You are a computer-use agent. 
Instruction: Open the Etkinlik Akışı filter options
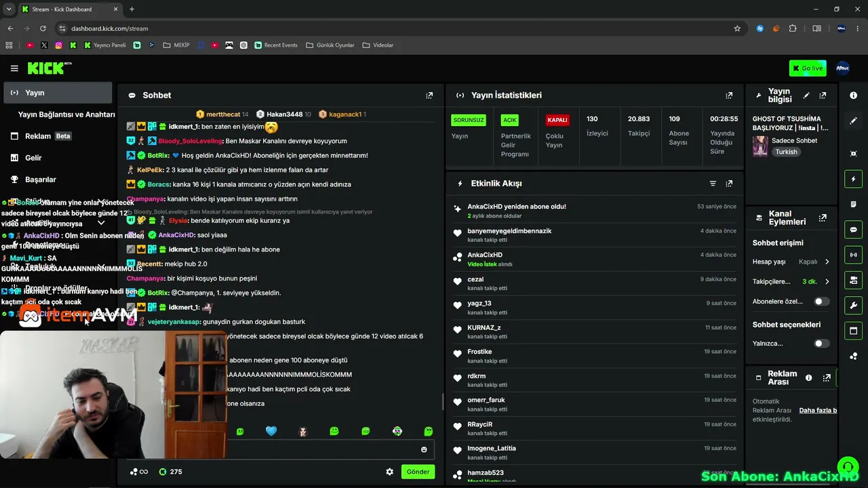pyautogui.click(x=713, y=184)
